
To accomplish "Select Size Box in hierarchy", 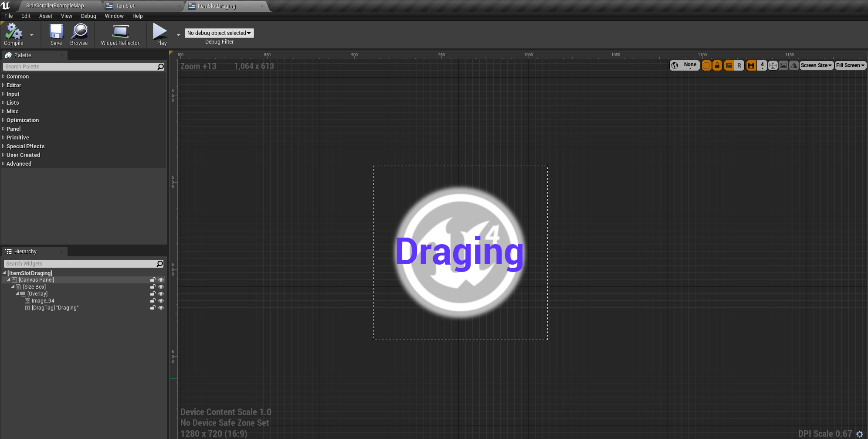I will point(34,287).
